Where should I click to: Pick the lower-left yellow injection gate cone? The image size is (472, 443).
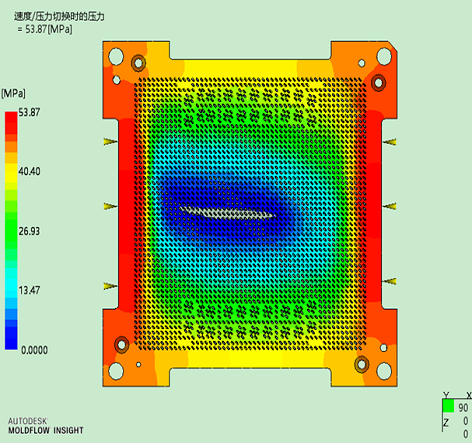pyautogui.click(x=110, y=286)
